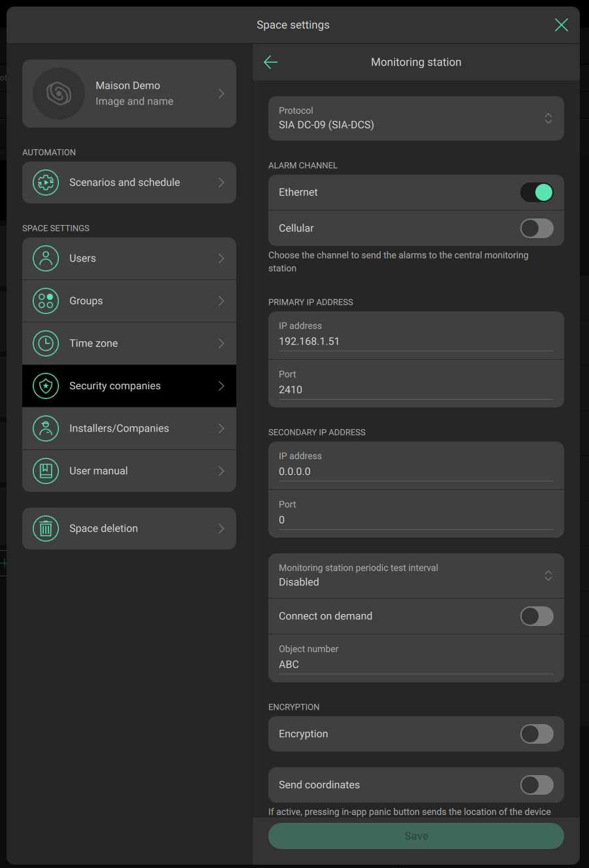589x868 pixels.
Task: Open the Time zone settings
Action: [129, 343]
